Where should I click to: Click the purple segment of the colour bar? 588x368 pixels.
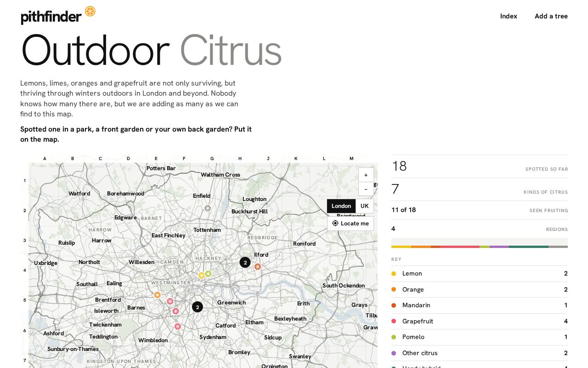[x=499, y=247]
